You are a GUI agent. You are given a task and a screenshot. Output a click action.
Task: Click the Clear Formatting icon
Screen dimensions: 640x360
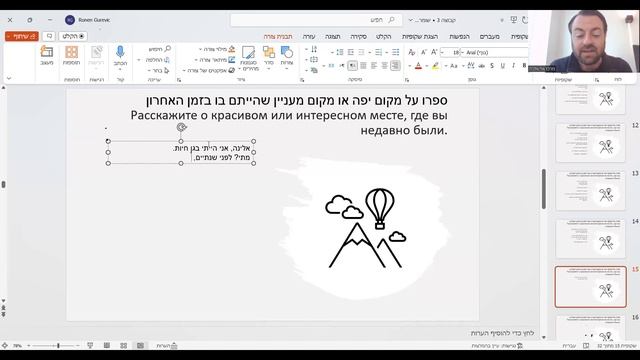pos(411,52)
